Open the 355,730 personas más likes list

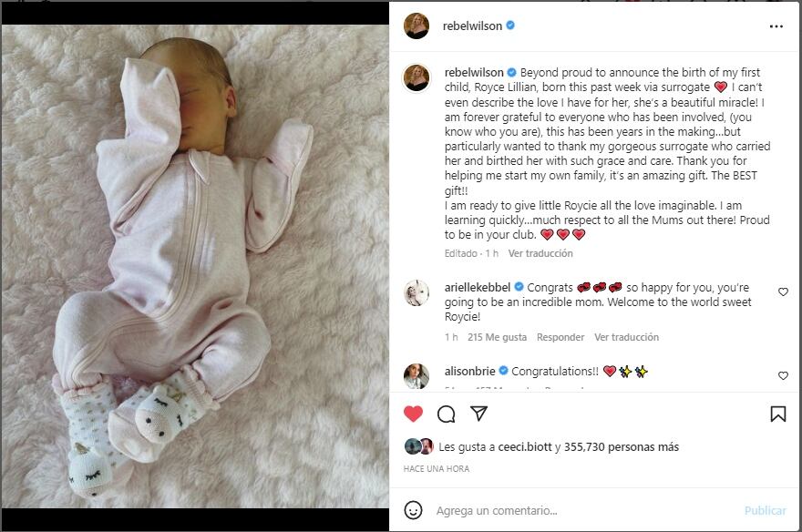point(621,447)
